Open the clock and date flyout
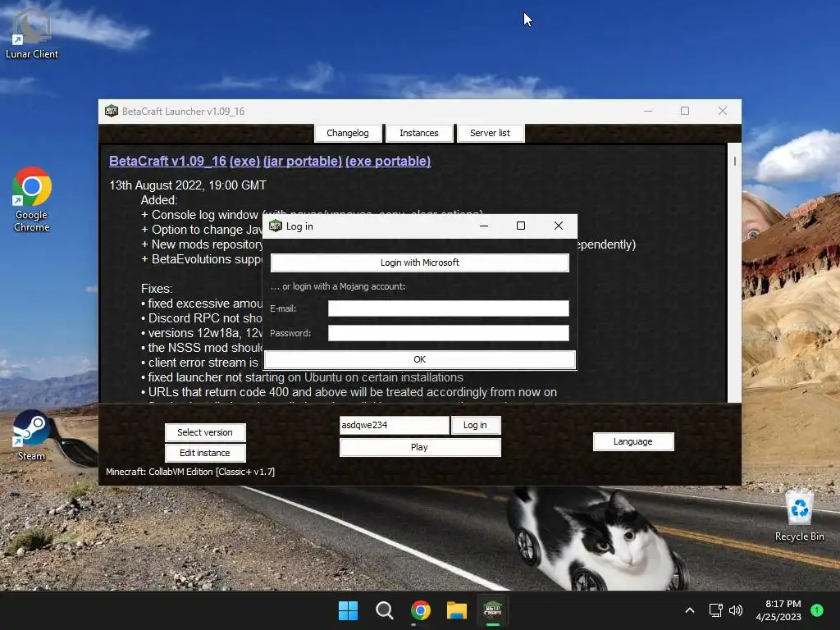The height and width of the screenshot is (630, 840). point(778,610)
